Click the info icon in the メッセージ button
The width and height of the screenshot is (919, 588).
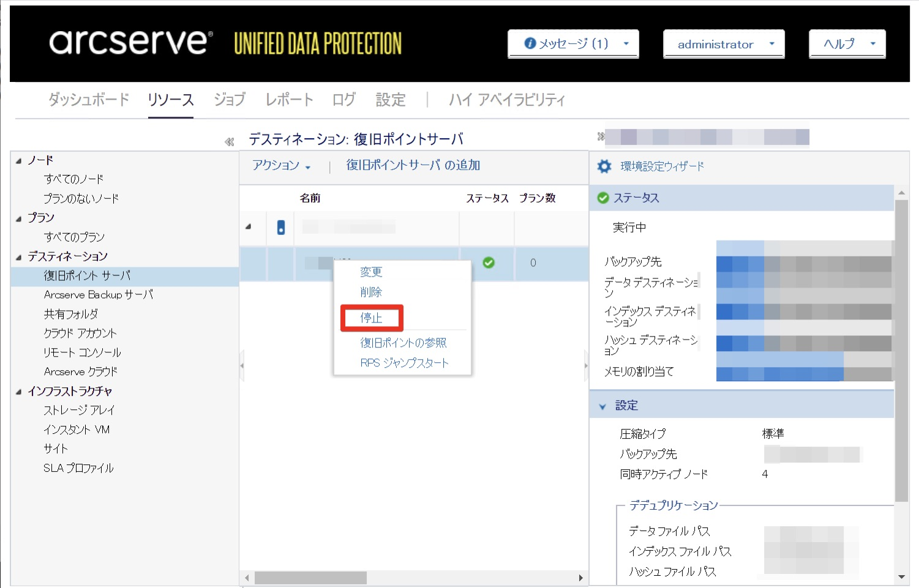point(530,43)
